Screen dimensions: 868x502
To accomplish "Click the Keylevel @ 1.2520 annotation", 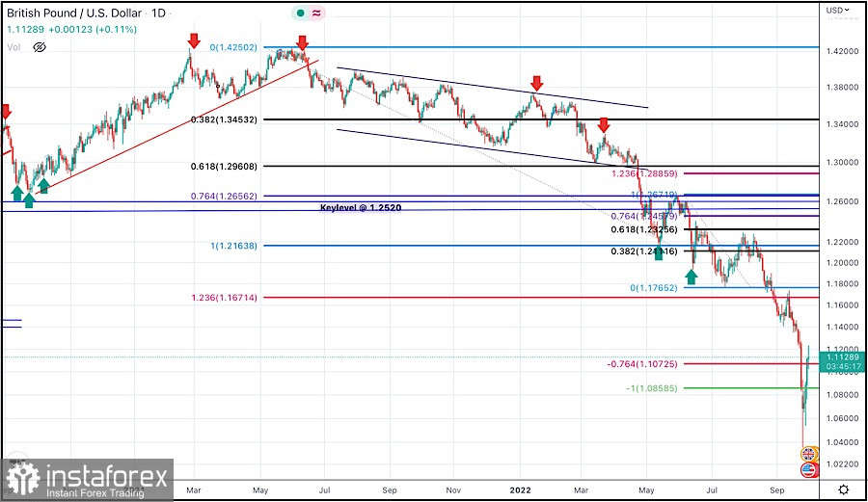I will (x=361, y=208).
